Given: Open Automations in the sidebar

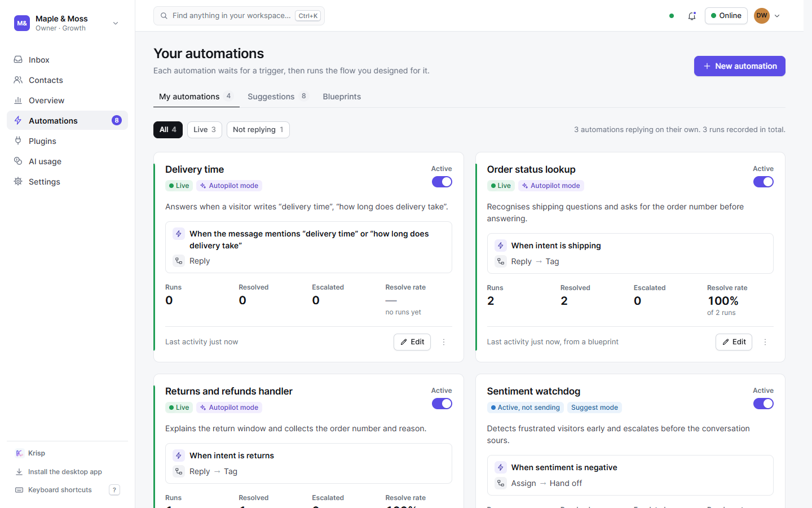Looking at the screenshot, I should point(67,121).
